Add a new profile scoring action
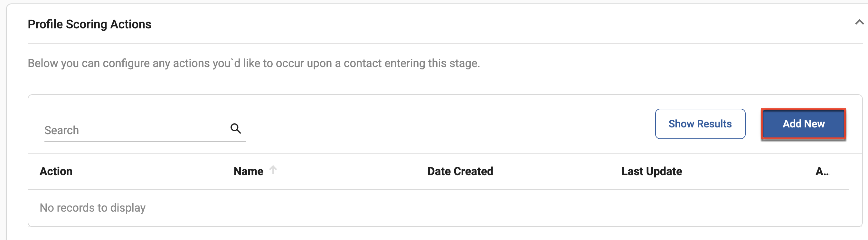This screenshot has height=240, width=868. coord(803,124)
